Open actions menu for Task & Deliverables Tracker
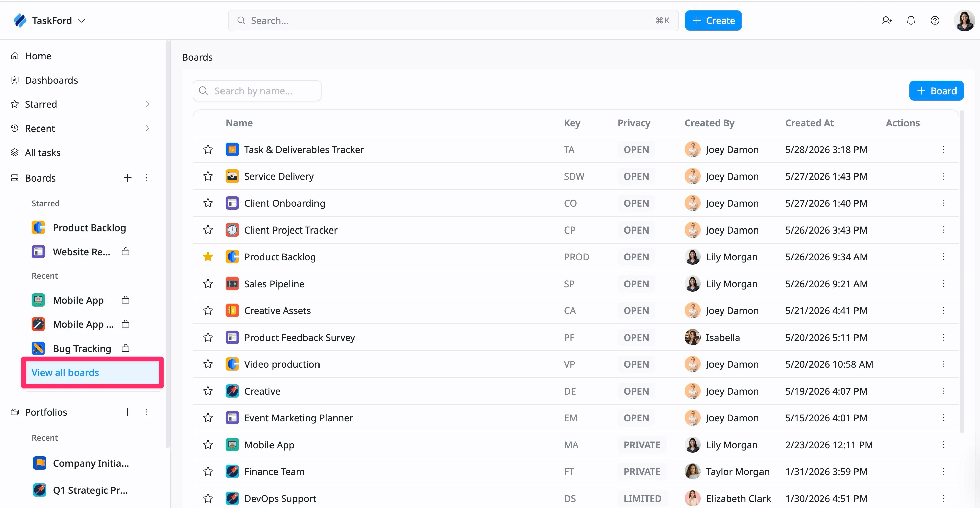This screenshot has height=508, width=980. point(943,149)
